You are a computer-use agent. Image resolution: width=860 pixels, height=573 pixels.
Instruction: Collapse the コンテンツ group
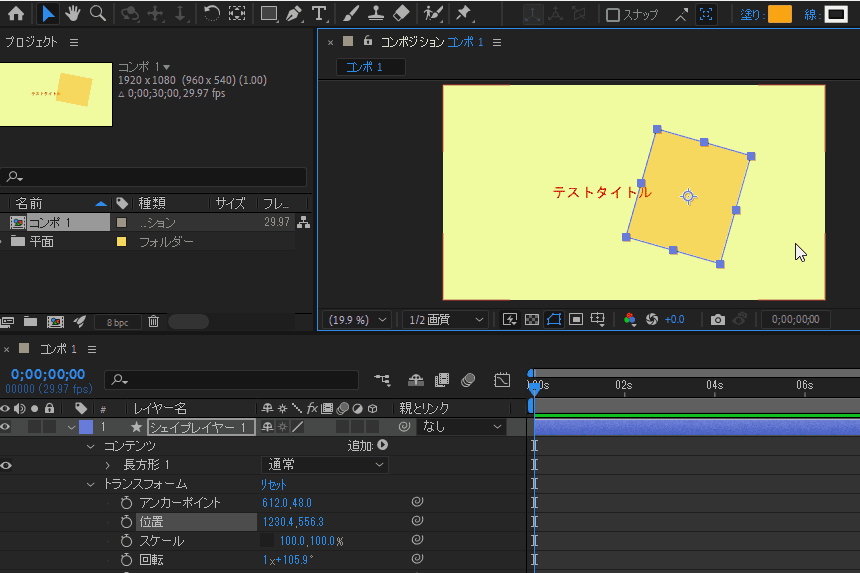(90, 447)
